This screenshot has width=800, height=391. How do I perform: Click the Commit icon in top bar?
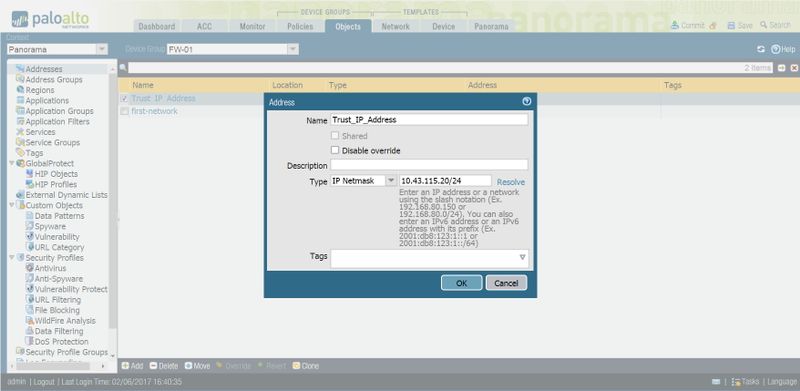click(x=674, y=25)
